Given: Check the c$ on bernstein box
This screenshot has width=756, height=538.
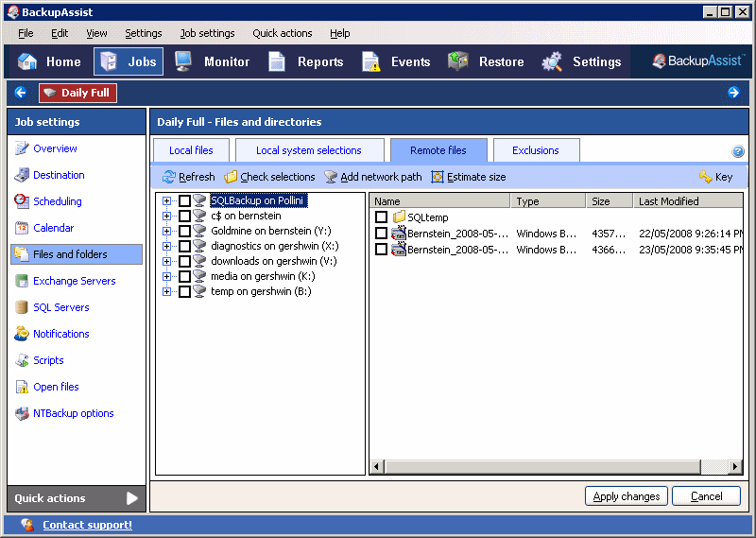Looking at the screenshot, I should point(184,216).
